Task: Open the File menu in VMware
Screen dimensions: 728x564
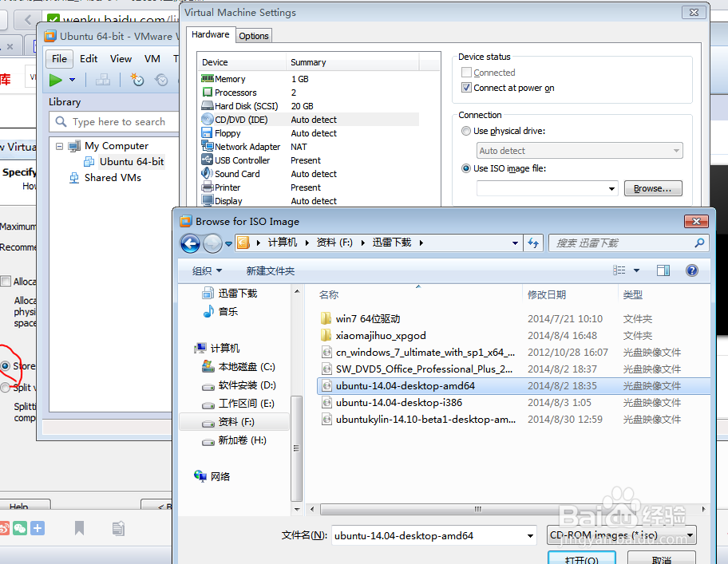Action: click(59, 59)
